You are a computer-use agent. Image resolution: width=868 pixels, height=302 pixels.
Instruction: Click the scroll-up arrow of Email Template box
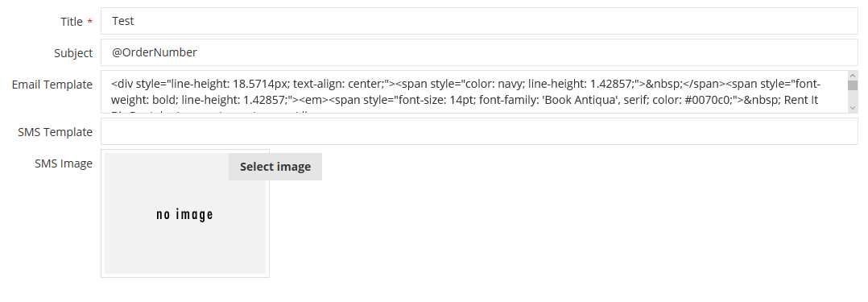click(x=853, y=76)
